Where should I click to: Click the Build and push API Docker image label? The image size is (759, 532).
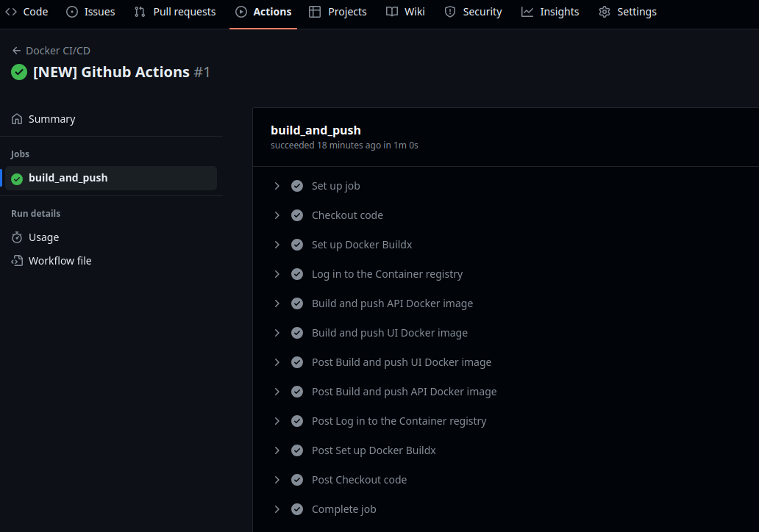tap(392, 303)
